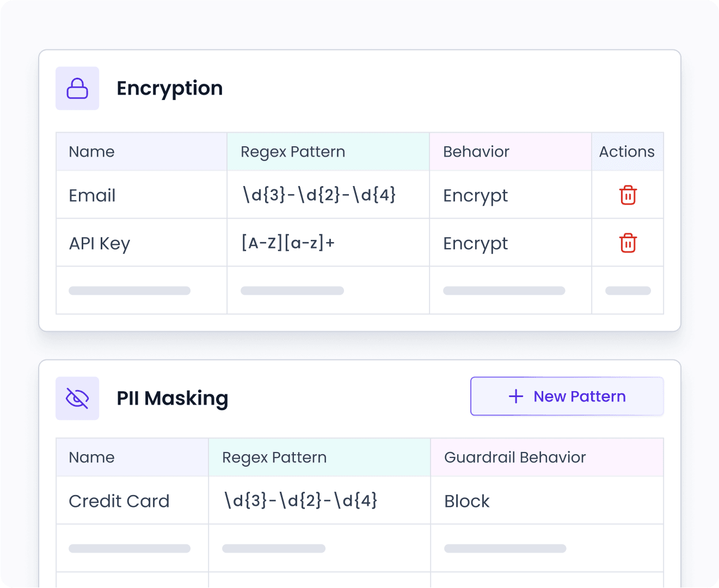This screenshot has height=588, width=719.
Task: Delete the API Key rule via trash icon
Action: (x=628, y=243)
